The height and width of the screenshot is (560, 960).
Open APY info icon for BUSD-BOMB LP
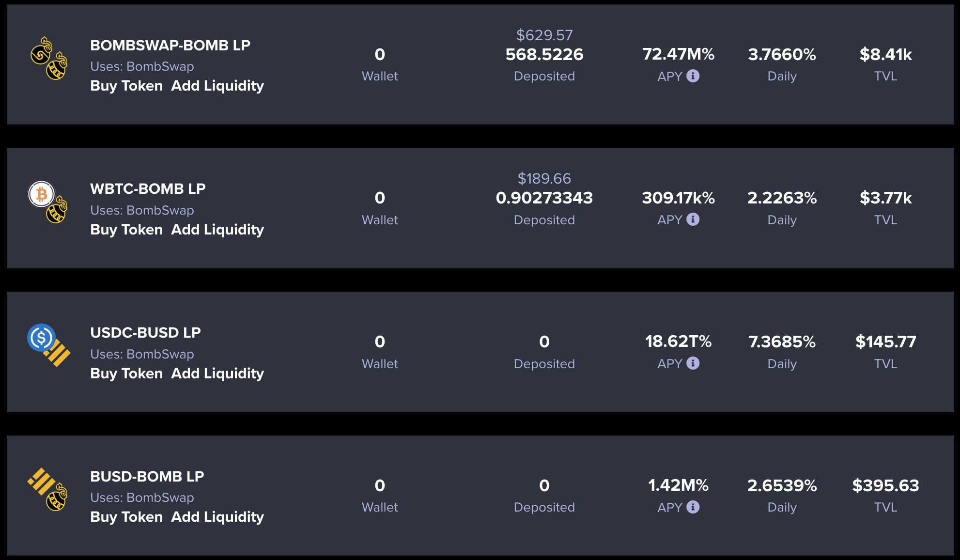pyautogui.click(x=693, y=507)
